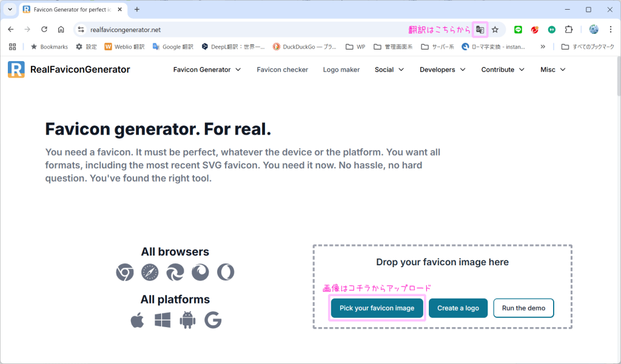Viewport: 621px width, 364px height.
Task: Click the RealFaviconGenerator R logo
Action: tap(16, 69)
